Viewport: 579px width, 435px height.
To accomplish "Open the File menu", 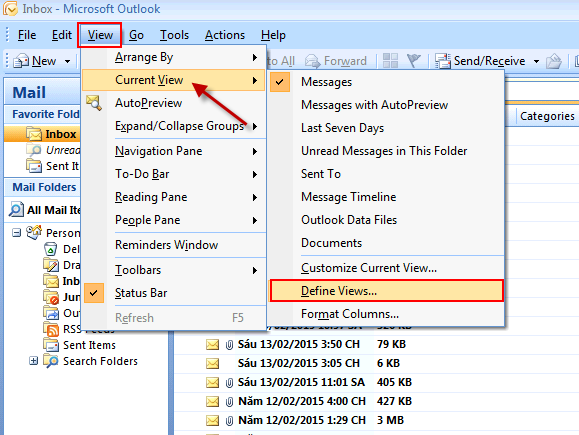I will coord(27,35).
